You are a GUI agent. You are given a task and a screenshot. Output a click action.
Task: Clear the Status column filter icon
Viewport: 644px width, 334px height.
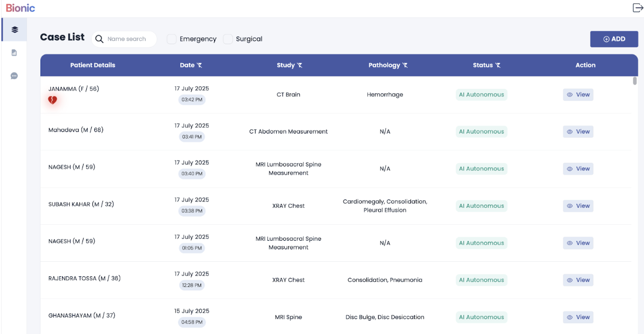point(498,65)
